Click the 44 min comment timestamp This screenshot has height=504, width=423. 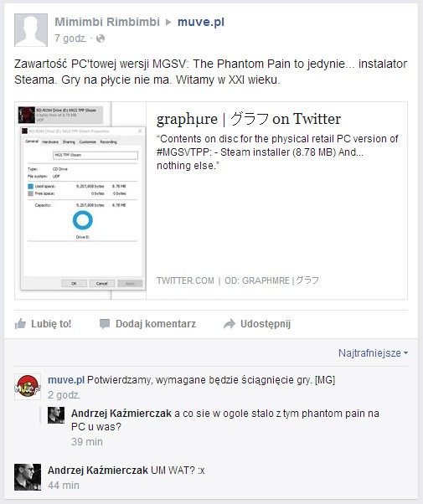point(64,486)
